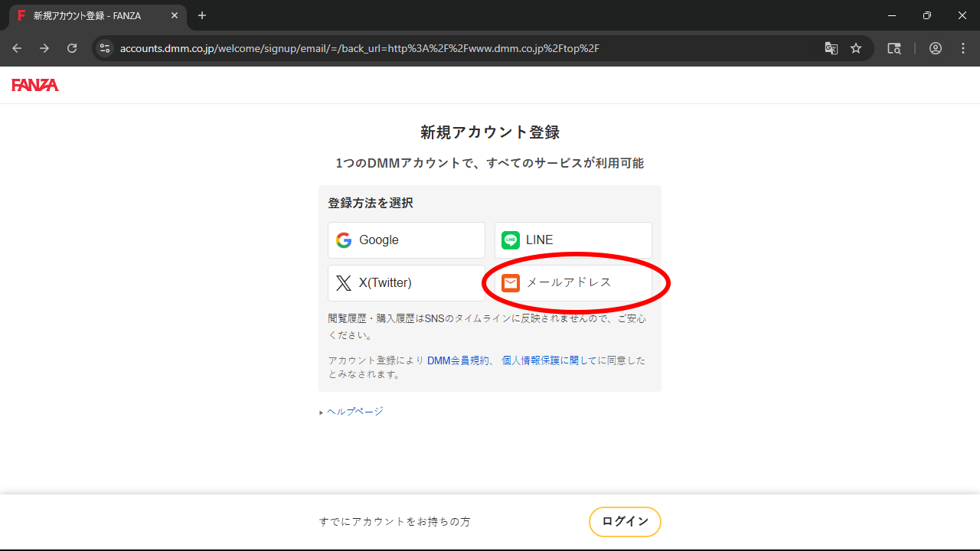
Task: Restore down the browser window
Action: pos(927,15)
